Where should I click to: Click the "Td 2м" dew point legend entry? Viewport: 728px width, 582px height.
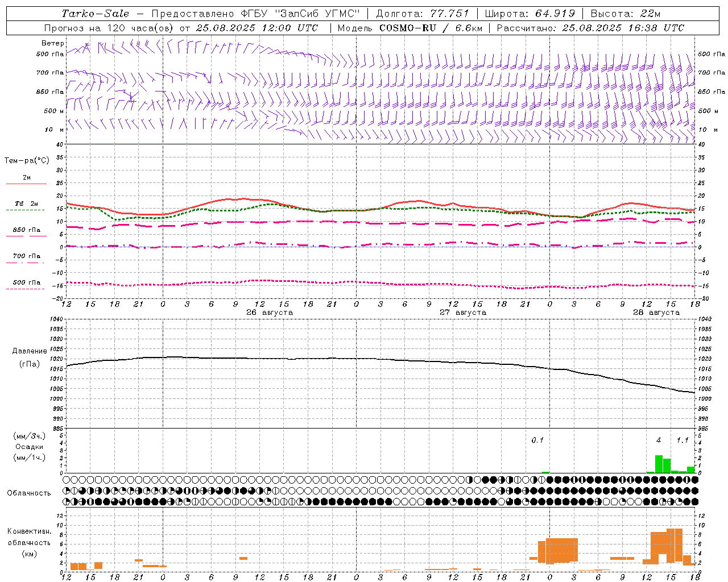click(x=27, y=203)
